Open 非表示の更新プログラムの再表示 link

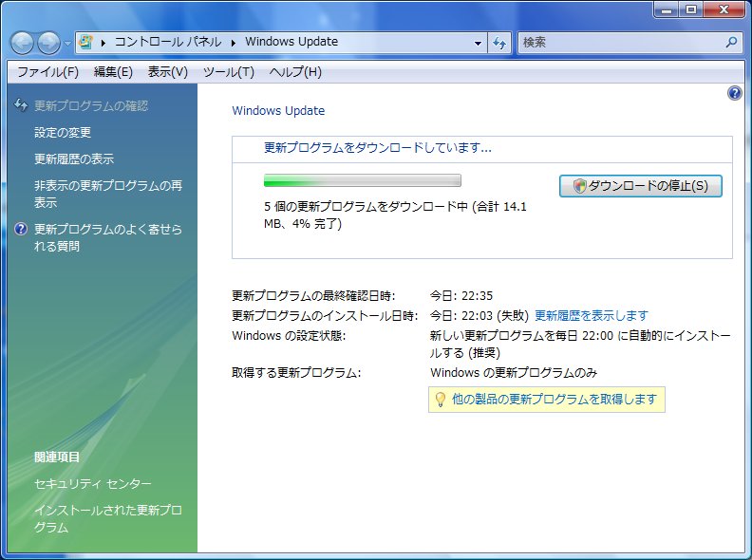click(108, 194)
